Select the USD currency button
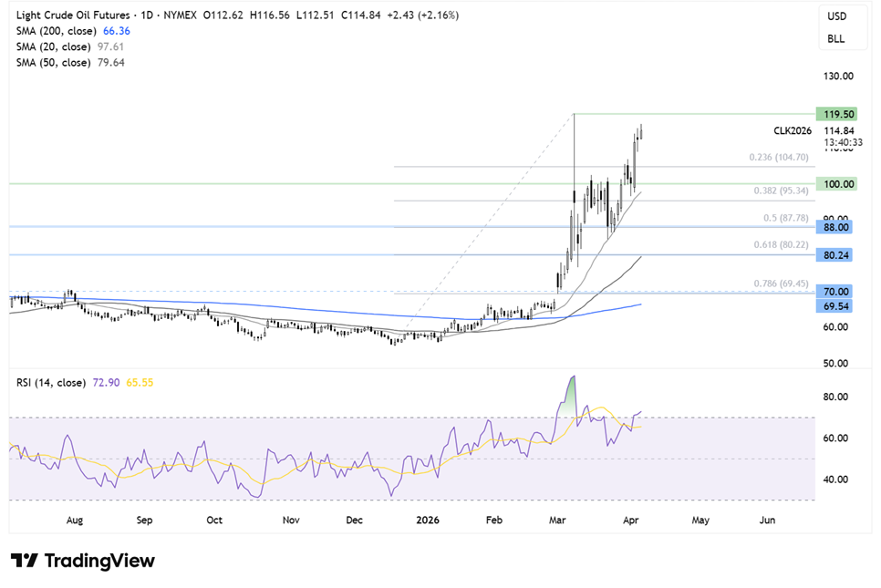The height and width of the screenshot is (588, 881). tap(836, 16)
